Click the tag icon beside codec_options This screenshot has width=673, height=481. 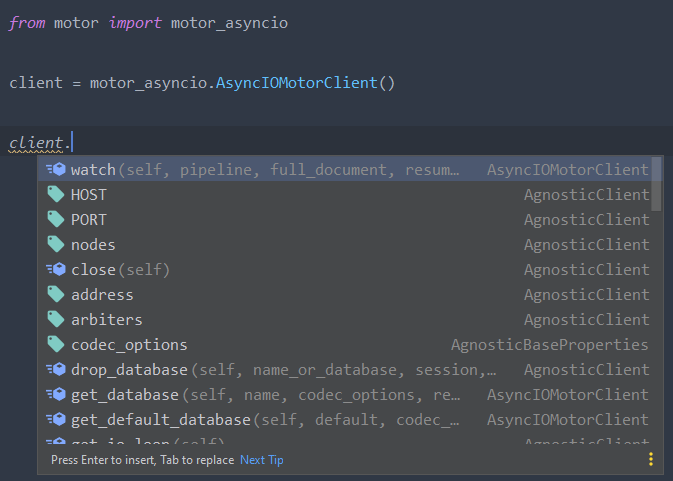pos(56,344)
